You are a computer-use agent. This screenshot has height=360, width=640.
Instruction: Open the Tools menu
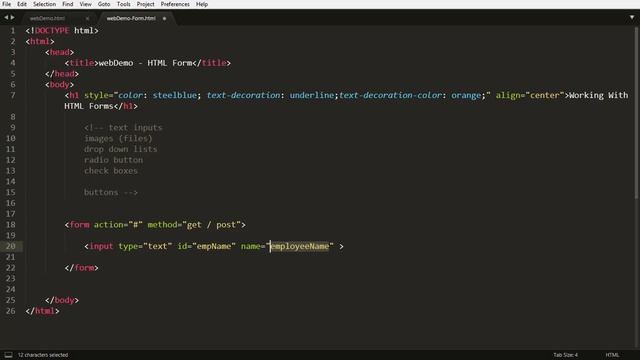pos(123,4)
